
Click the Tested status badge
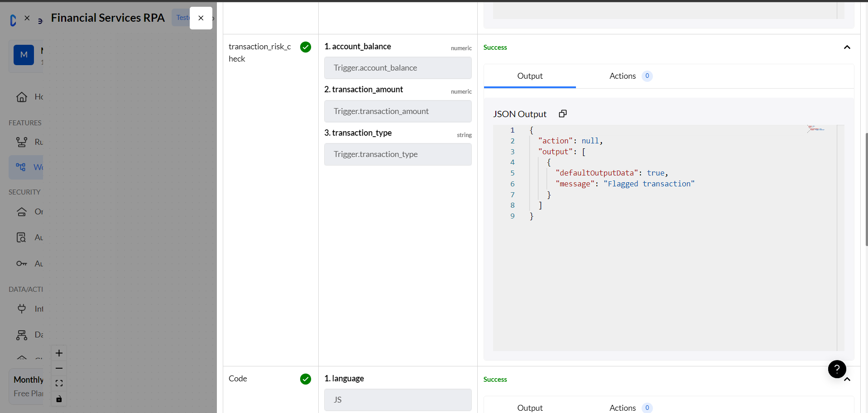(x=181, y=18)
